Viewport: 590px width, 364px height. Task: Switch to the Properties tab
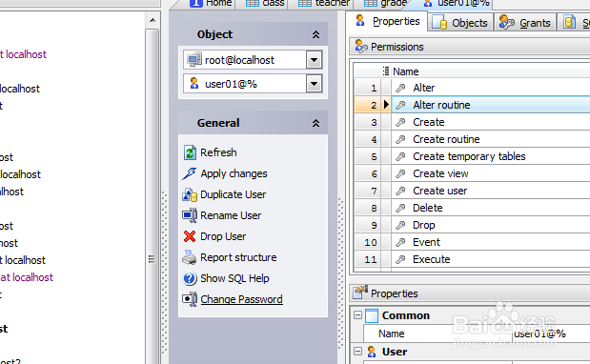tap(387, 21)
